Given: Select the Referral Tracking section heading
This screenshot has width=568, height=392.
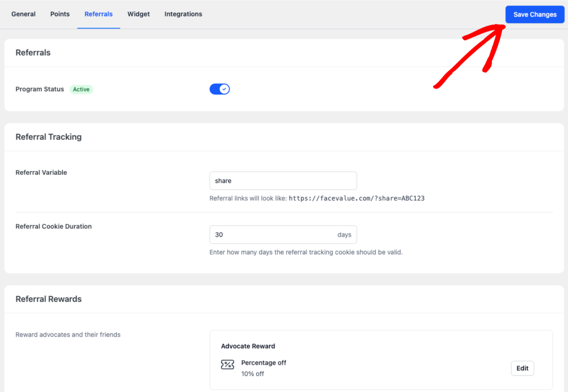Looking at the screenshot, I should [48, 137].
